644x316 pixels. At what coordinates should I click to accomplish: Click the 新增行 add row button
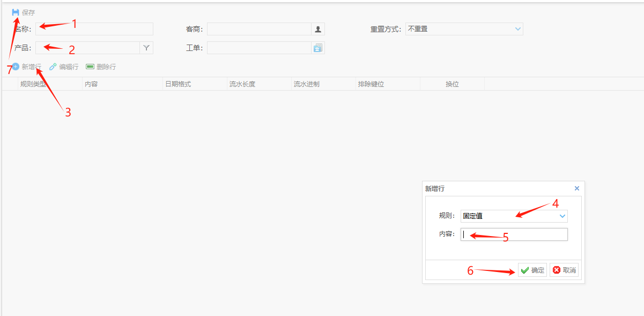pyautogui.click(x=27, y=67)
